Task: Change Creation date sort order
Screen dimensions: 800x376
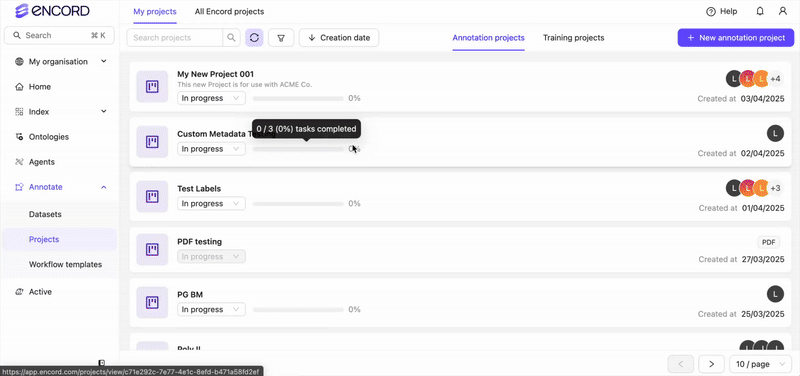Action: pos(339,38)
